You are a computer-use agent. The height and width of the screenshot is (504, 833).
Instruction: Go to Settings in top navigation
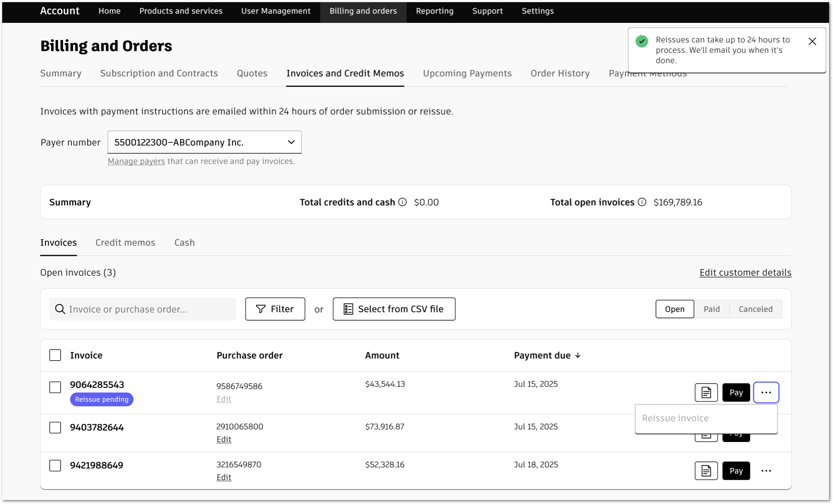pos(537,11)
